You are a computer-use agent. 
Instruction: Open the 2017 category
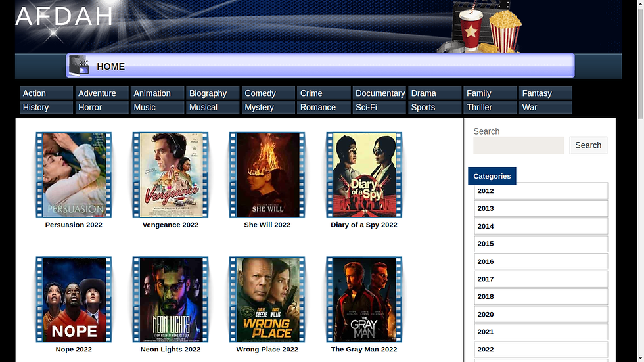click(541, 279)
